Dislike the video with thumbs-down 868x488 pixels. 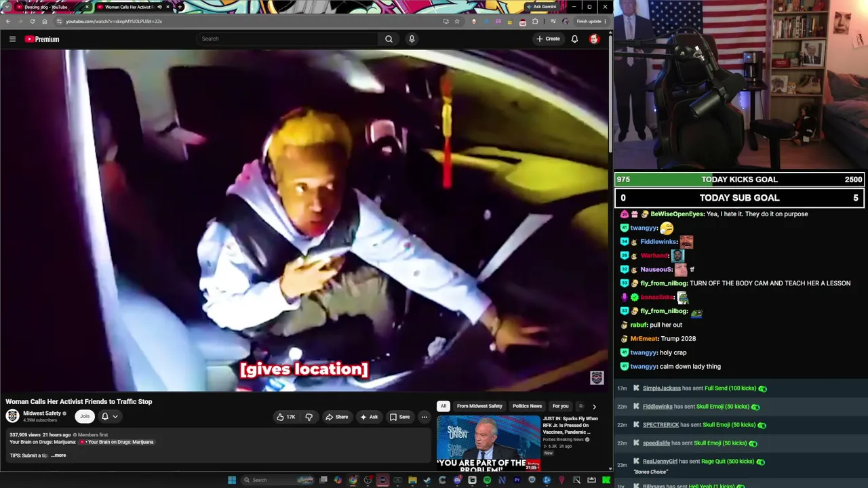[309, 417]
